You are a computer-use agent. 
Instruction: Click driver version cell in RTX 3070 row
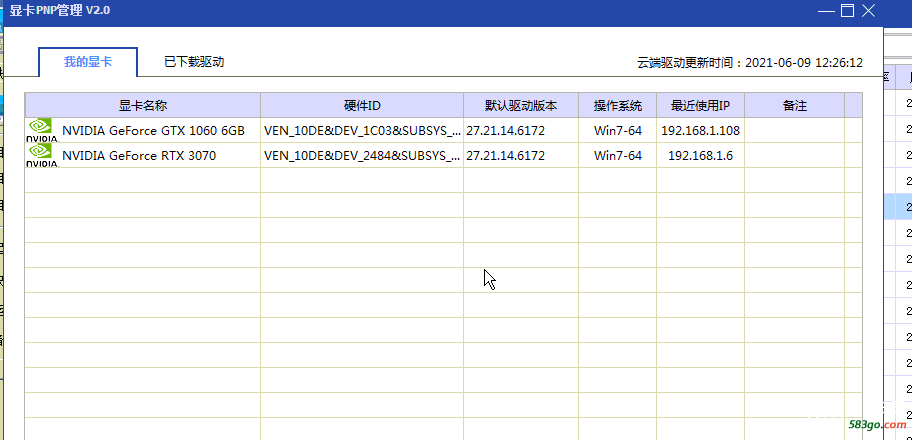(x=521, y=155)
